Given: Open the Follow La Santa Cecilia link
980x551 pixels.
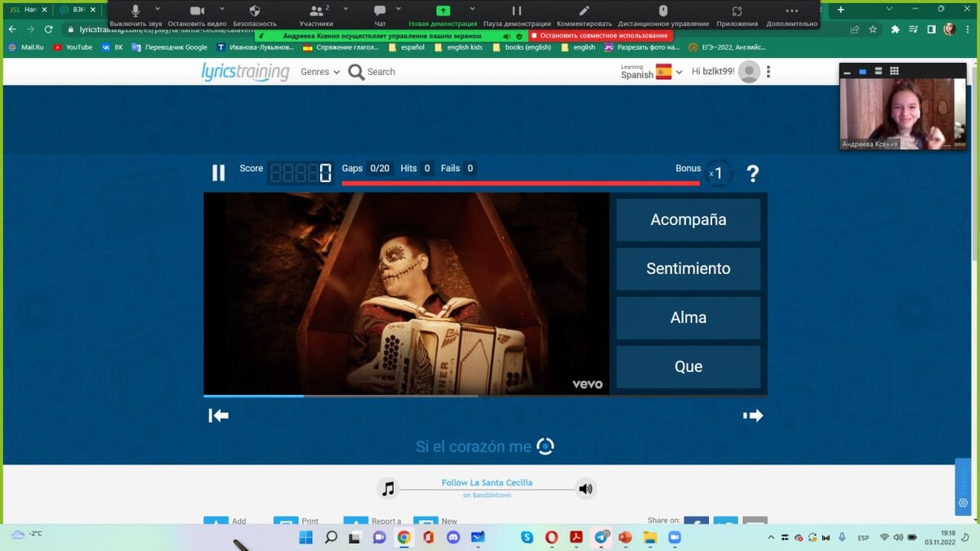Looking at the screenshot, I should [487, 482].
